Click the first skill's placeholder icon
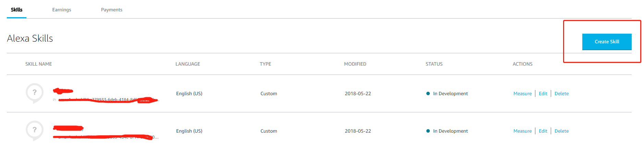 tap(35, 93)
